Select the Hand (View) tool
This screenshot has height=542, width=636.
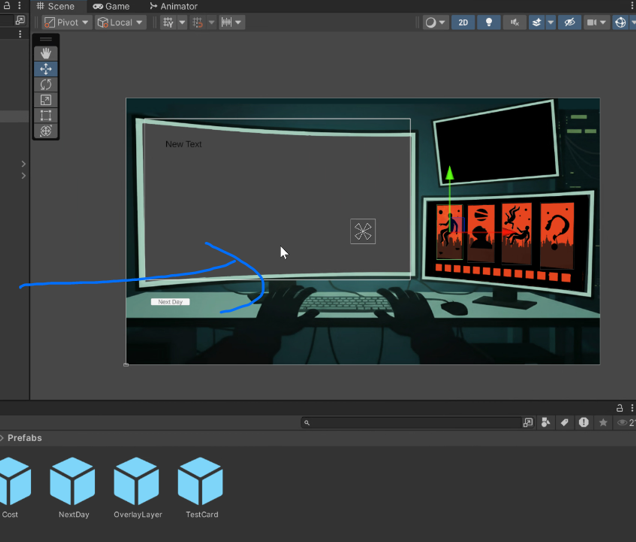[46, 53]
